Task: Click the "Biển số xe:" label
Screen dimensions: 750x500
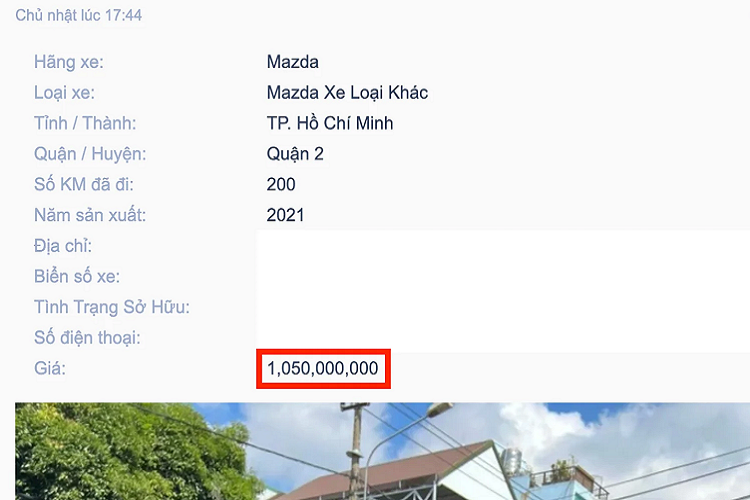Action: coord(77,276)
